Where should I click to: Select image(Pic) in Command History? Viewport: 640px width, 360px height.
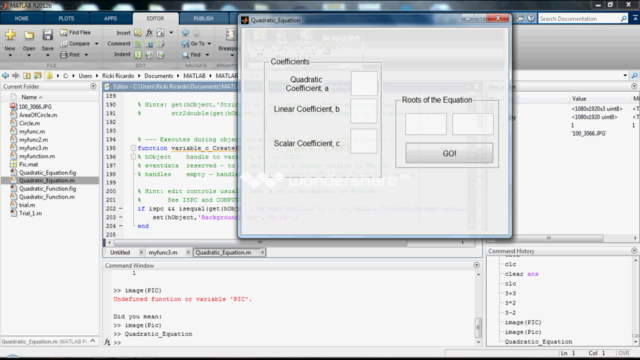pyautogui.click(x=523, y=332)
